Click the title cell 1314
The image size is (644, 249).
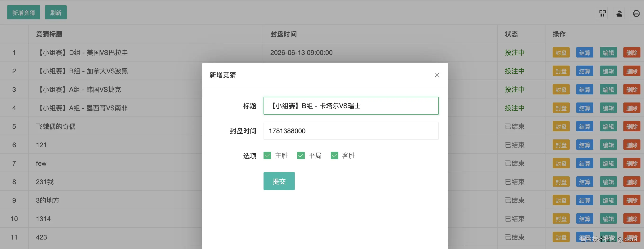coord(43,219)
